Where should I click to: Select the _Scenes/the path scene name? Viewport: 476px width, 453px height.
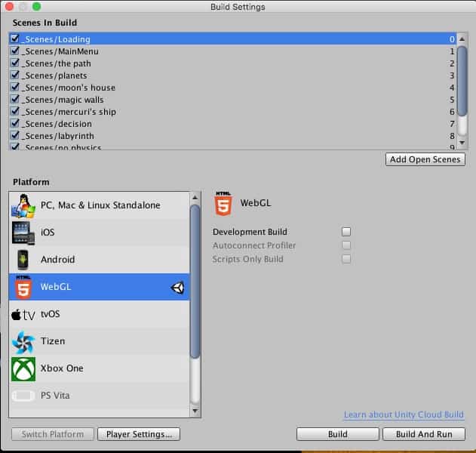57,63
